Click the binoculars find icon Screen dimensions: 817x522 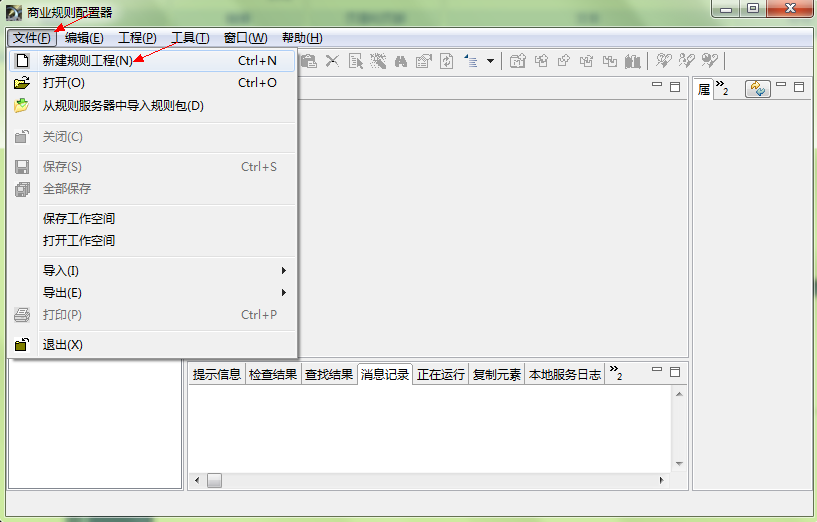point(401,61)
